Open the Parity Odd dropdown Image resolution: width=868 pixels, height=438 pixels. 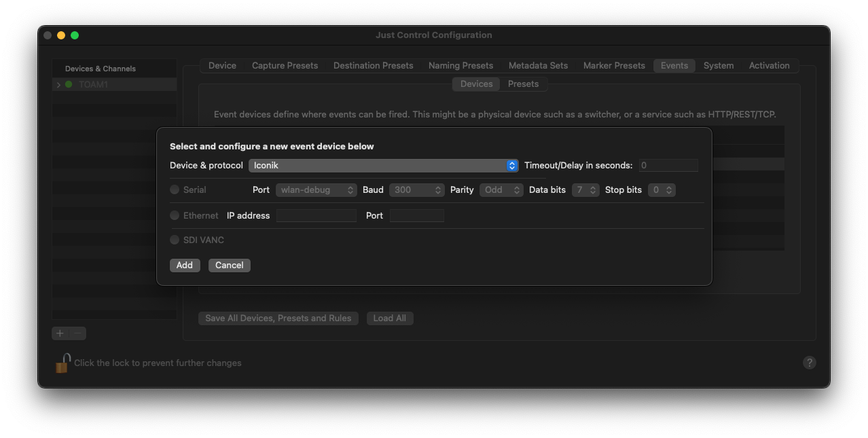[x=501, y=190]
